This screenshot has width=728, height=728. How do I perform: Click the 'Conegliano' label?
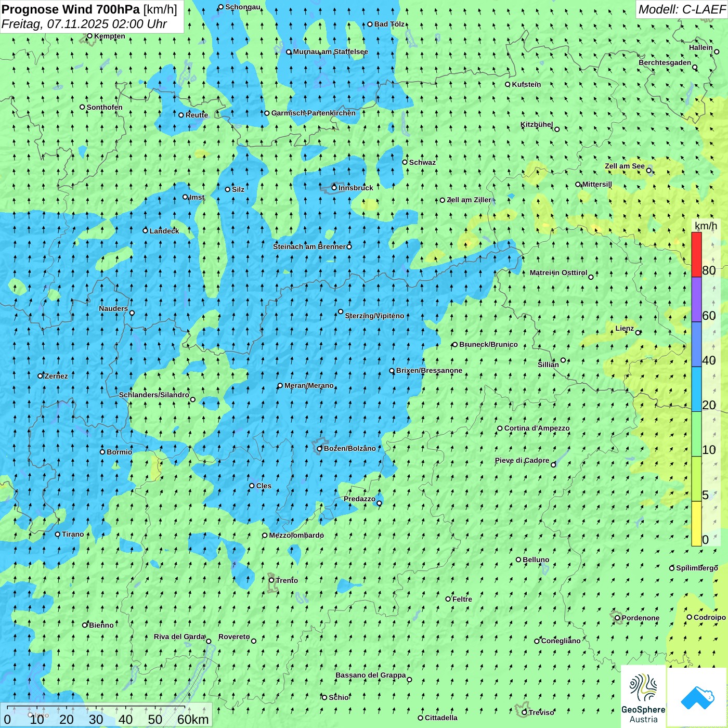click(561, 641)
